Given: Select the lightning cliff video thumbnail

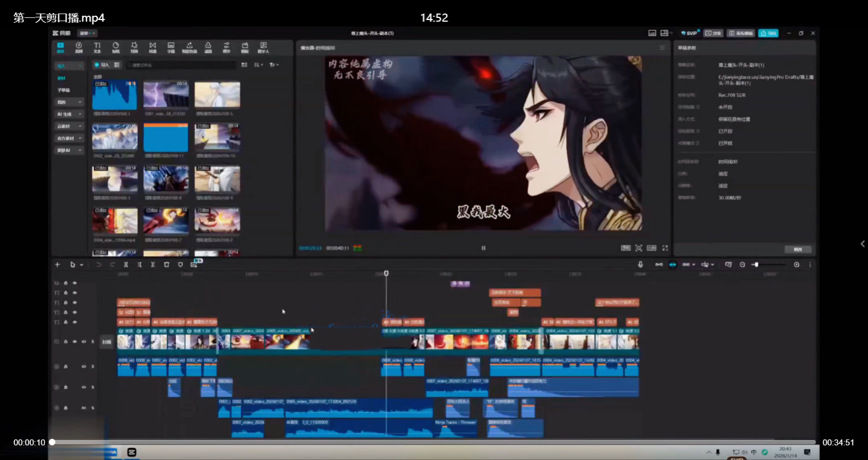Looking at the screenshot, I should [166, 95].
